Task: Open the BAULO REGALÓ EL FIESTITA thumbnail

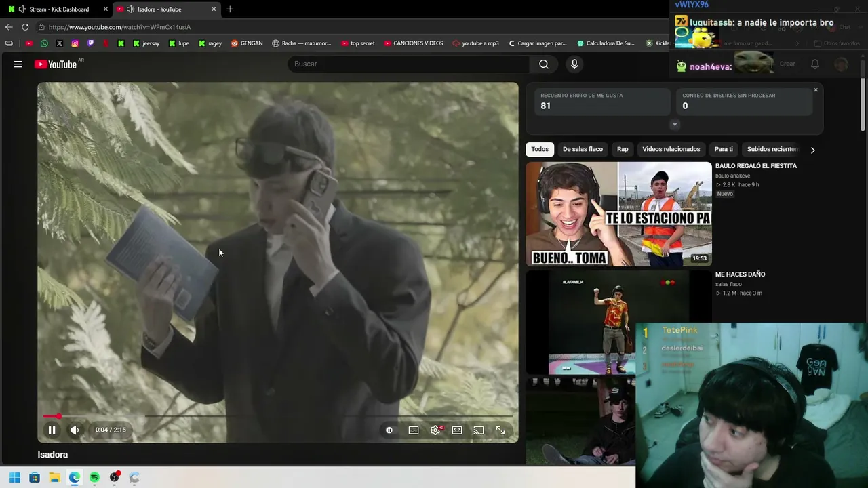Action: (618, 214)
